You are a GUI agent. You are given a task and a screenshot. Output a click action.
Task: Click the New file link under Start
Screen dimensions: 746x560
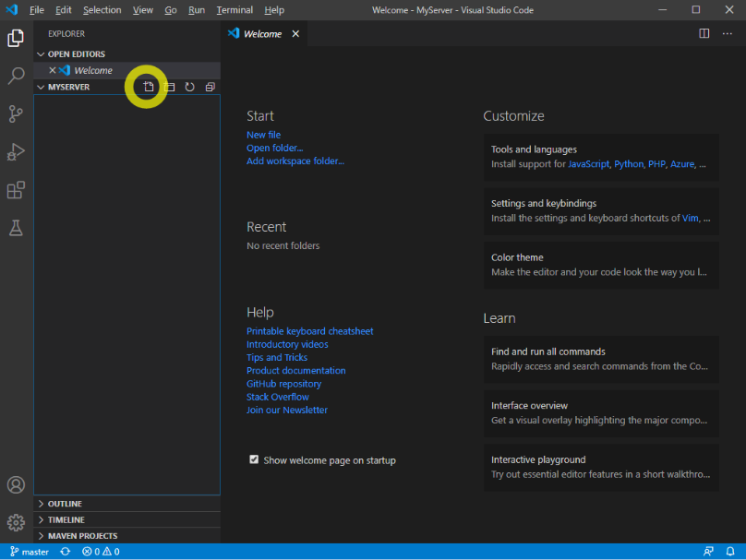pyautogui.click(x=263, y=135)
